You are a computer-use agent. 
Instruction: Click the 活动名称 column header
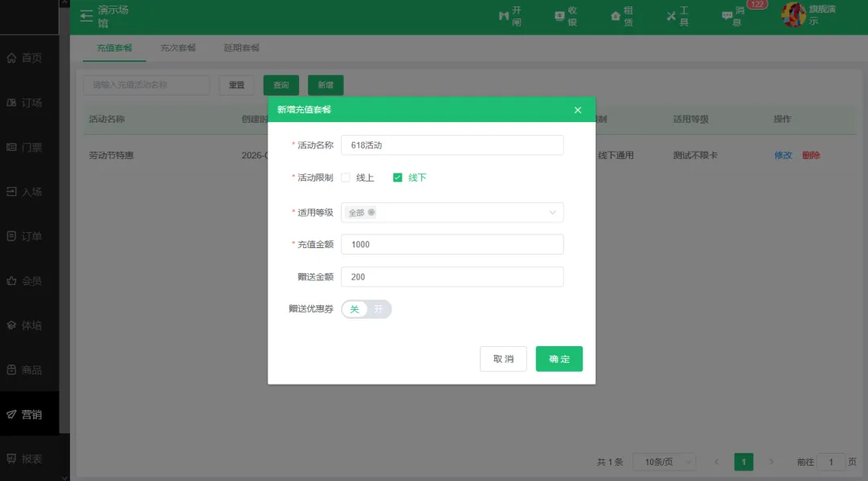pyautogui.click(x=107, y=119)
